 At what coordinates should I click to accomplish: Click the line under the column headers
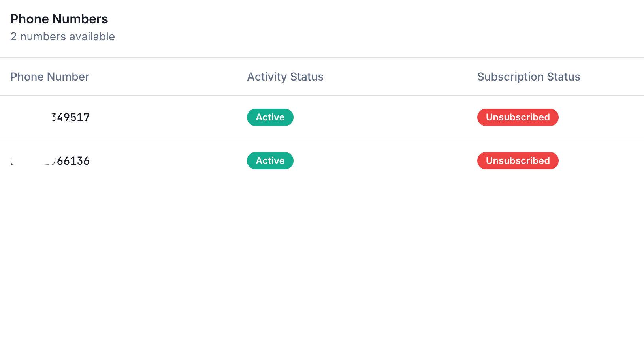click(x=322, y=96)
